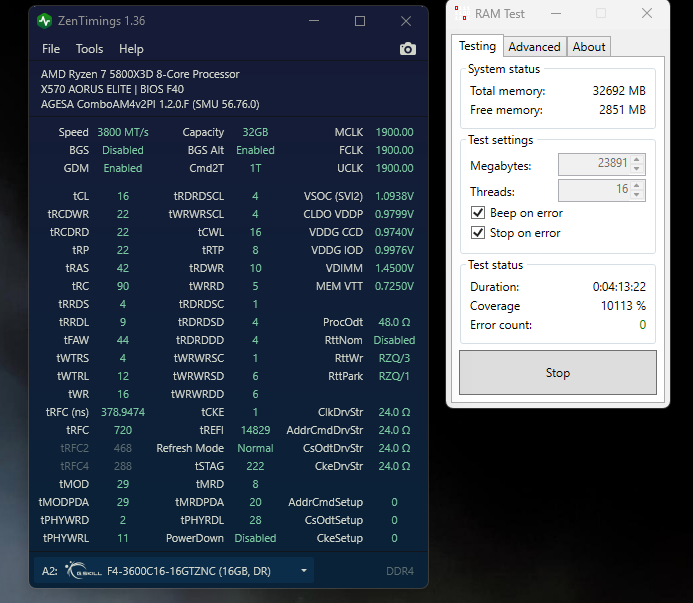693x603 pixels.
Task: Switch to the Testing tab
Action: click(x=477, y=46)
